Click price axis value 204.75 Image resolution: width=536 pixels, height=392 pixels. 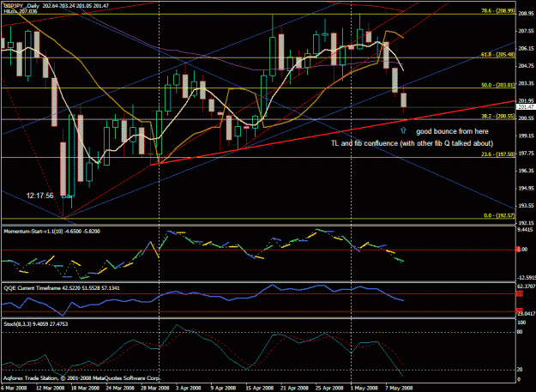(526, 65)
